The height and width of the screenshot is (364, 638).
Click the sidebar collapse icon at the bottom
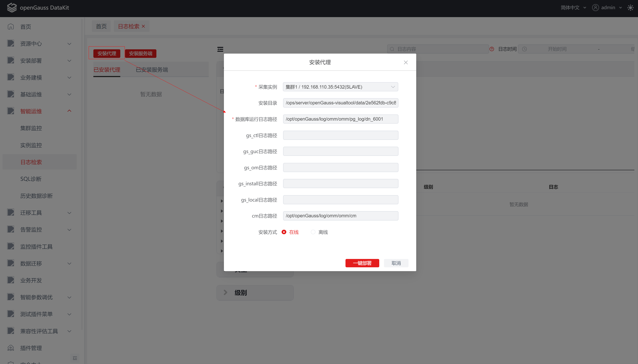(75, 358)
